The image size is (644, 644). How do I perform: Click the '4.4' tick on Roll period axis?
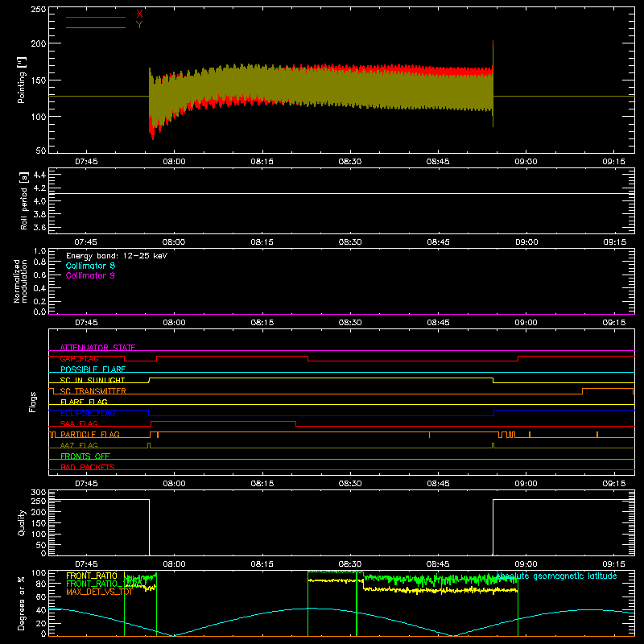coord(39,175)
